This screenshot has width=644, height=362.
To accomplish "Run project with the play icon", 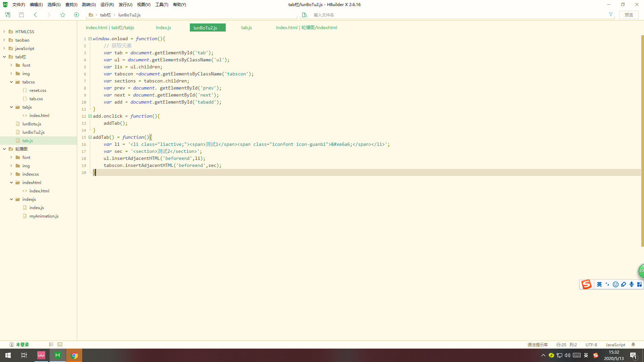I will (76, 15).
